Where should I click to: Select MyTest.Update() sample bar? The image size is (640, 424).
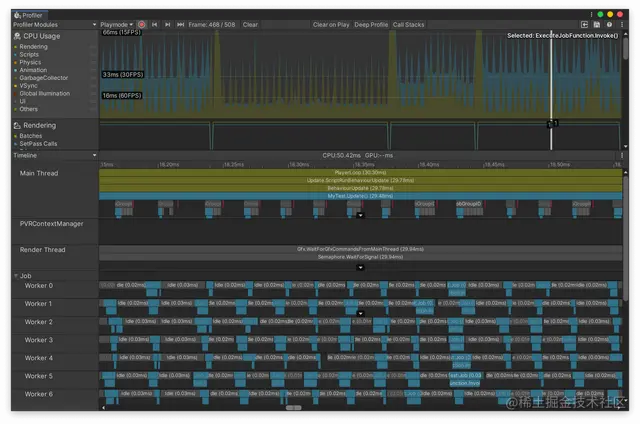point(360,196)
